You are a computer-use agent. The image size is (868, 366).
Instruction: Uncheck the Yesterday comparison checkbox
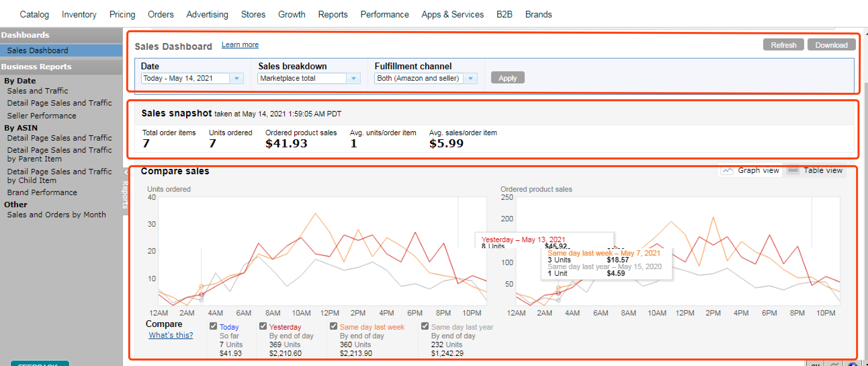click(263, 326)
